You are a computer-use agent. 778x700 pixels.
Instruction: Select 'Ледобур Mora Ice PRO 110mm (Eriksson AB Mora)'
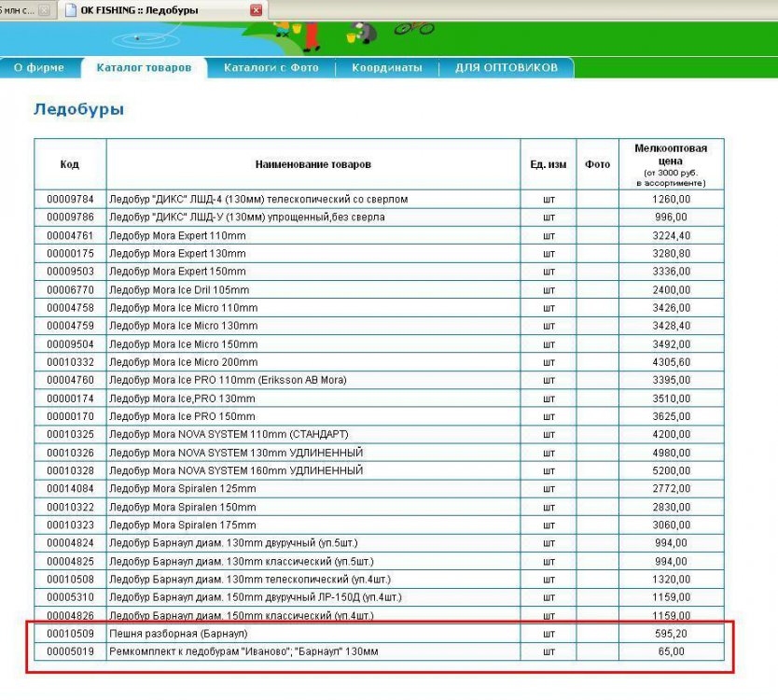tap(228, 380)
